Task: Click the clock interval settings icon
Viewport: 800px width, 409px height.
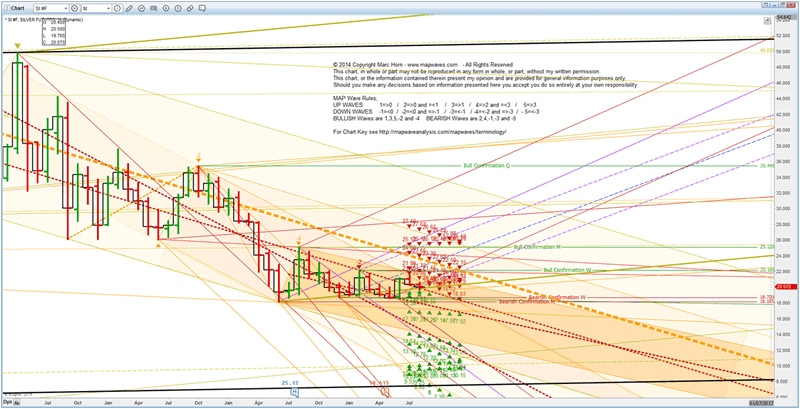Action: (x=117, y=8)
